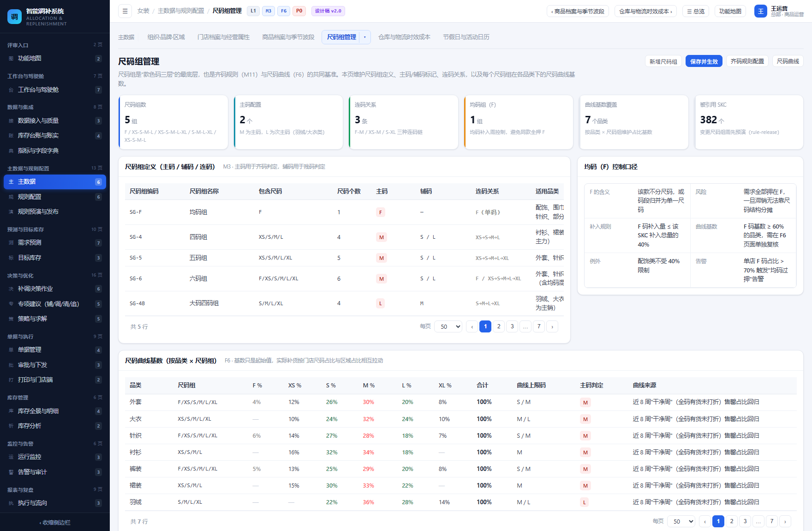
Task: Click 保存并生效 button
Action: (704, 61)
